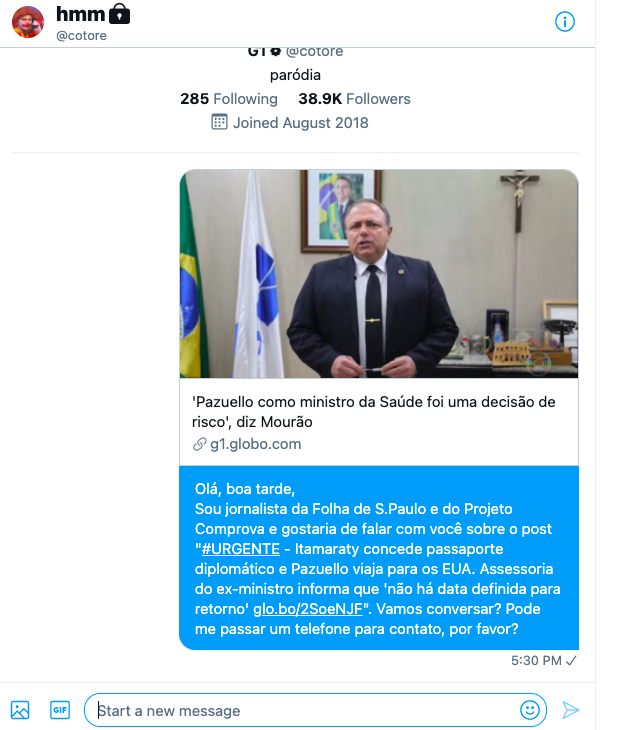Click the lock icon next to hmm

click(x=119, y=14)
